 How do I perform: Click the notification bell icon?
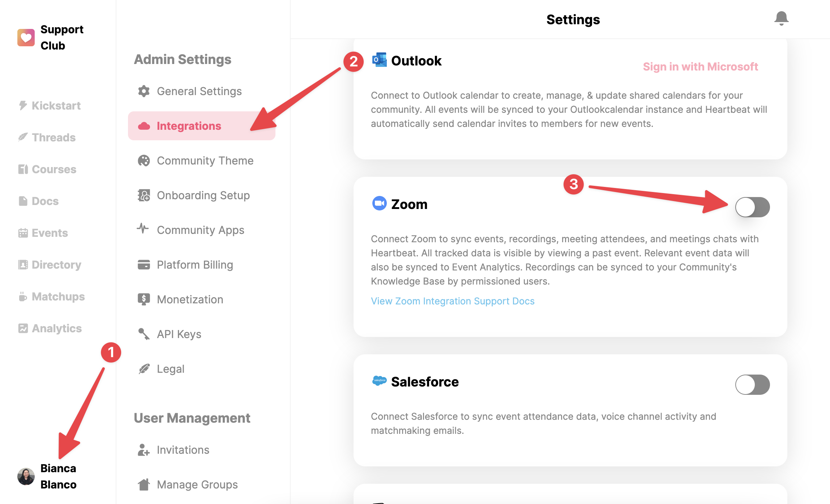click(x=781, y=18)
